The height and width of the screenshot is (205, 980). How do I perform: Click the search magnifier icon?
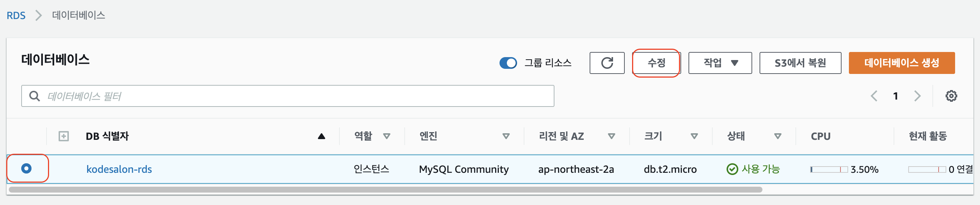[x=35, y=96]
